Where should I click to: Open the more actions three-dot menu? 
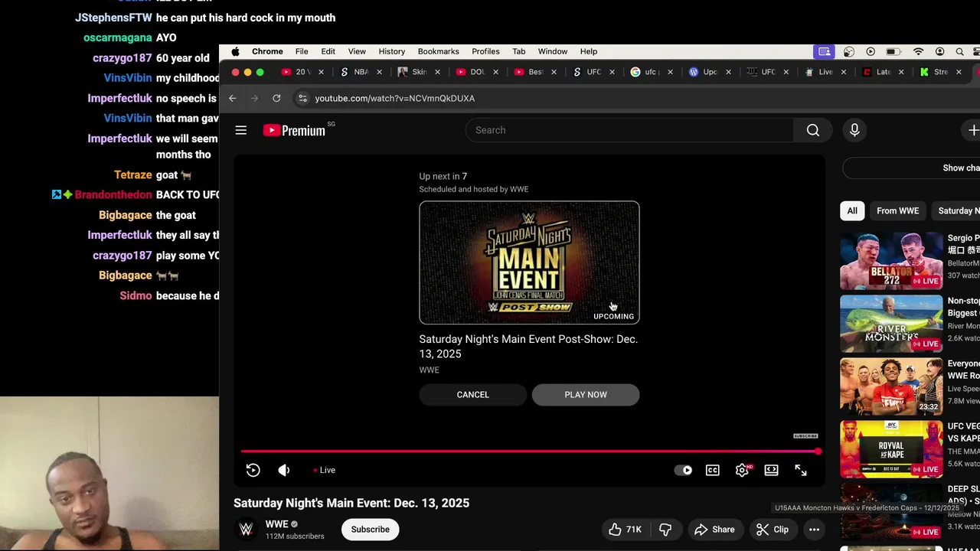814,530
